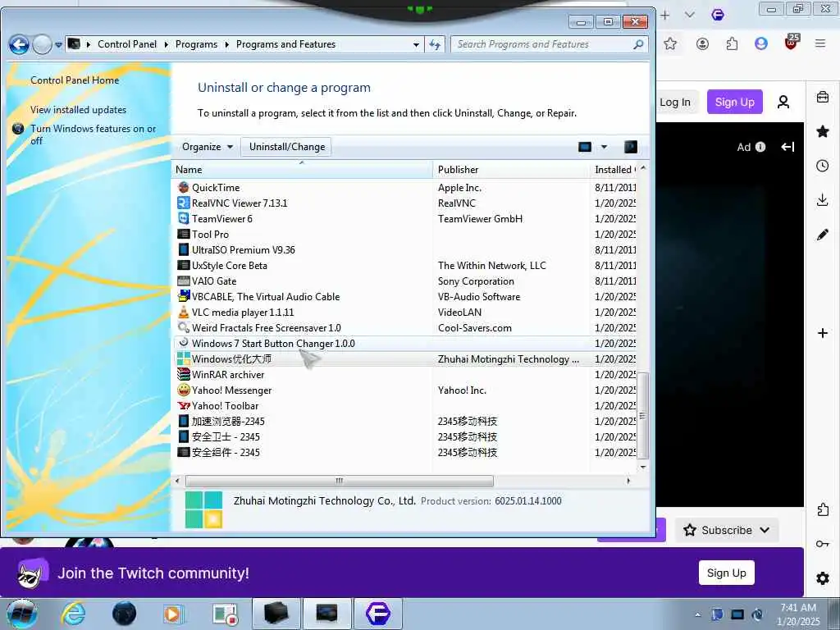Open the browser sidebar downloads icon
The height and width of the screenshot is (630, 840).
point(822,200)
